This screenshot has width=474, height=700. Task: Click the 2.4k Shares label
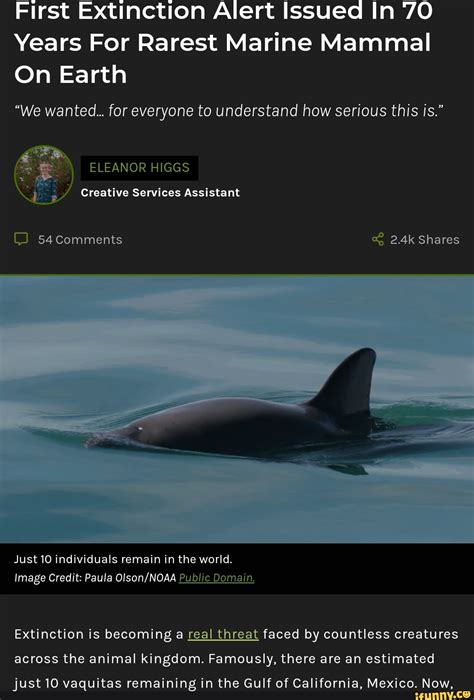pyautogui.click(x=424, y=240)
